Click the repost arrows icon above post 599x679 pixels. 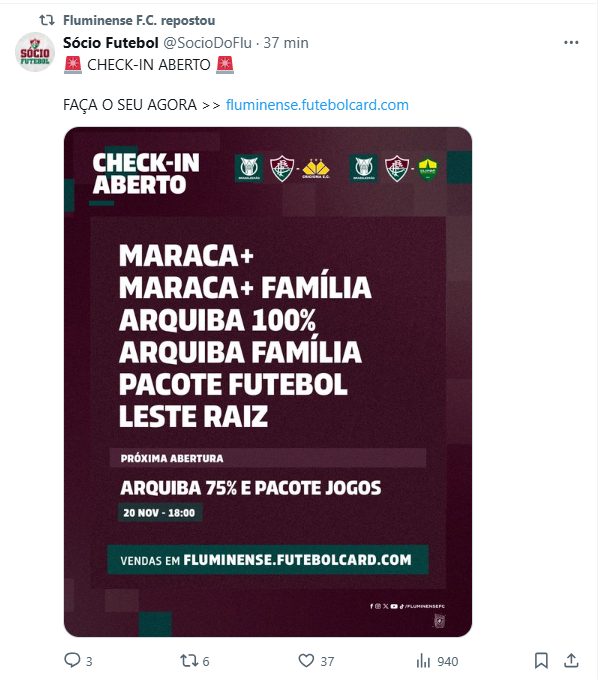coord(47,20)
